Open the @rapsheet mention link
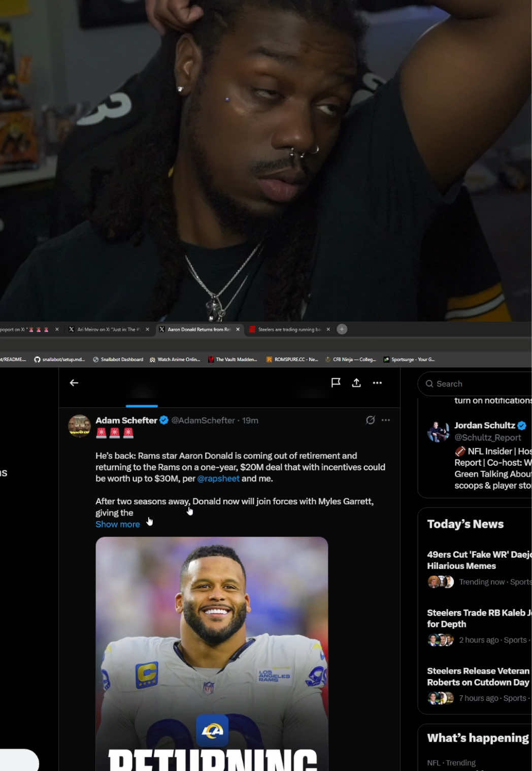 click(218, 478)
